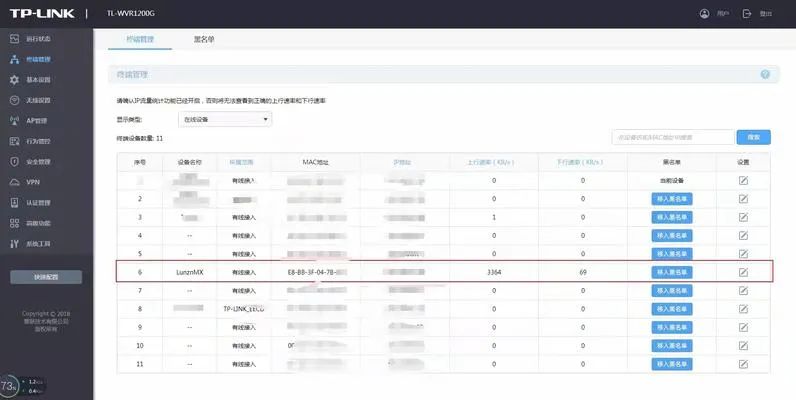The width and height of the screenshot is (796, 400).
Task: Click the 快速配置 quick setup button
Action: (46, 277)
